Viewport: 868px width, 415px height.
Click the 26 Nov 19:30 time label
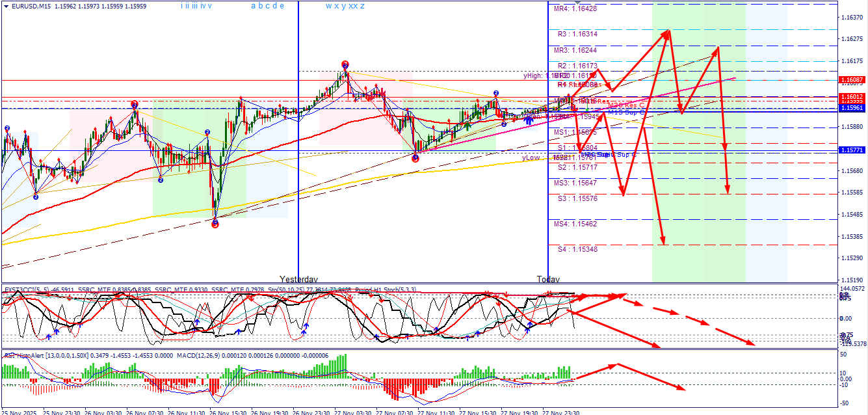point(270,412)
